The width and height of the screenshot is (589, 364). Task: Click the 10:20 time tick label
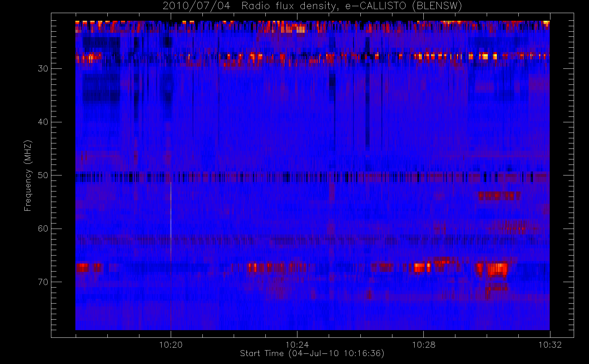(x=171, y=345)
